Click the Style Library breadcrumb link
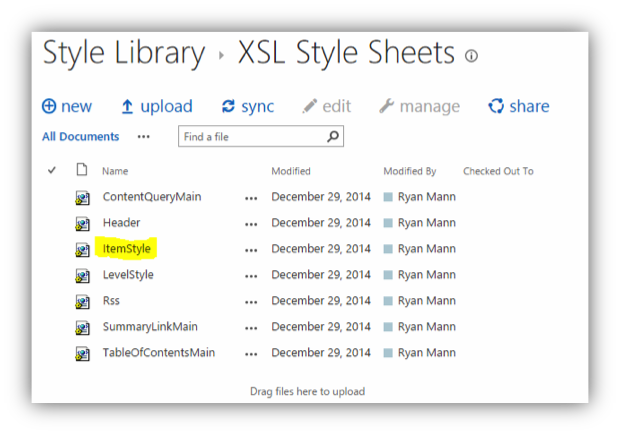Screen dimensions: 620x435 click(124, 53)
